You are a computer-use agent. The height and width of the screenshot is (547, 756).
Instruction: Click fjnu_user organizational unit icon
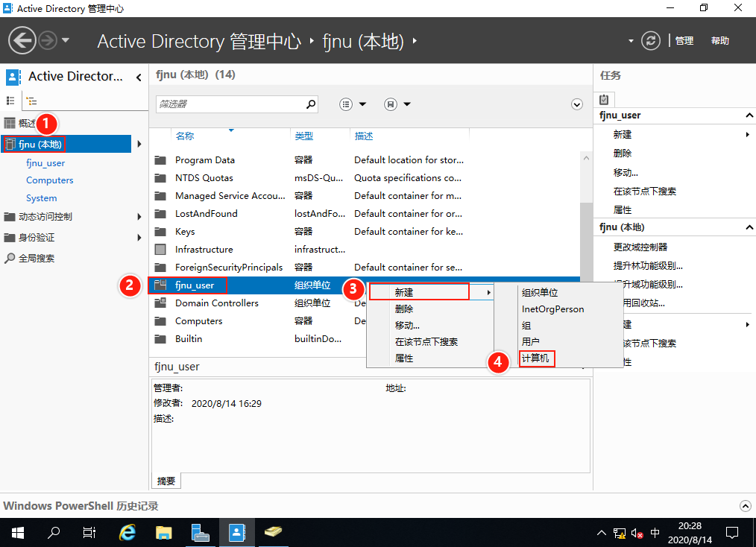click(x=160, y=285)
